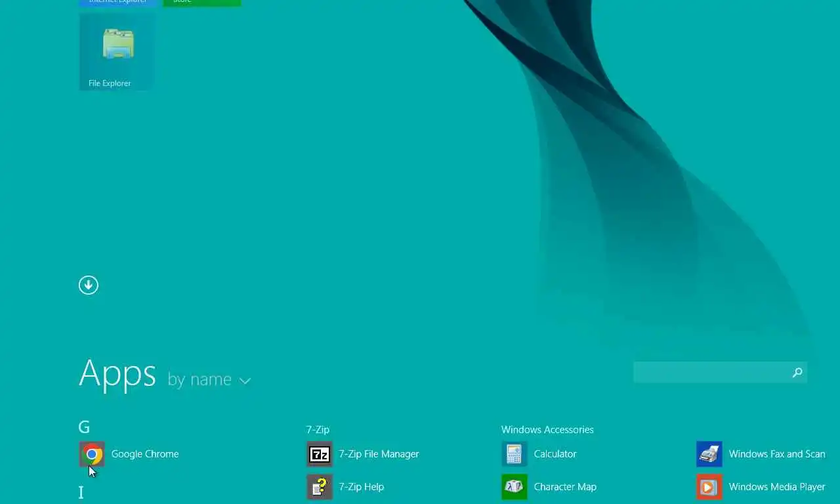
Task: Click the 'Windows Media Player' label
Action: [777, 487]
